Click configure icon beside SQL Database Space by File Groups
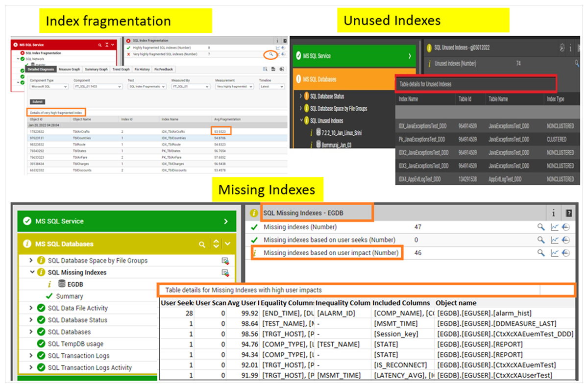The height and width of the screenshot is (388, 588). (225, 261)
